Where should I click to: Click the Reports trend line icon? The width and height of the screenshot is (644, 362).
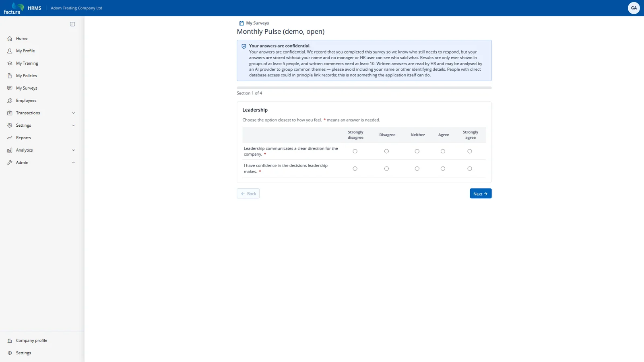(10, 138)
